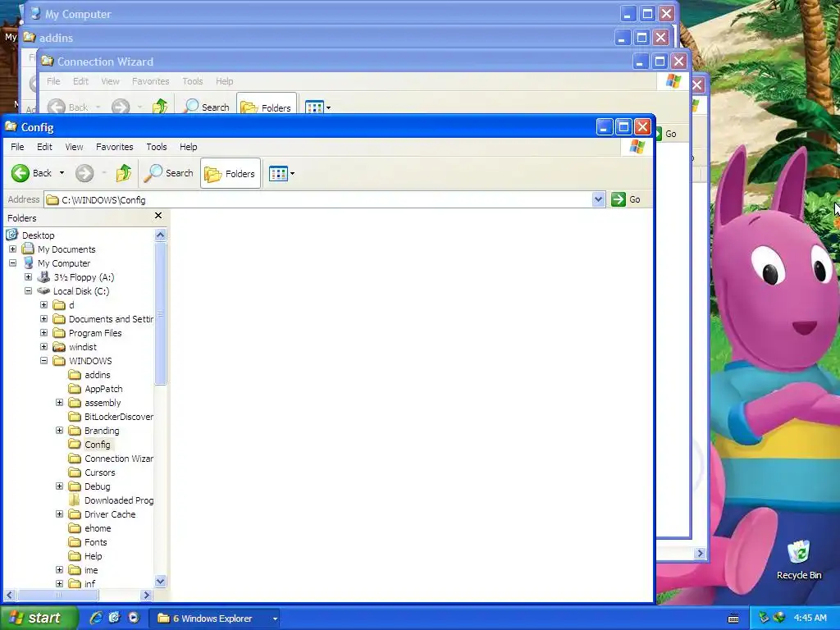Collapse My Computer in the folder tree

(13, 263)
